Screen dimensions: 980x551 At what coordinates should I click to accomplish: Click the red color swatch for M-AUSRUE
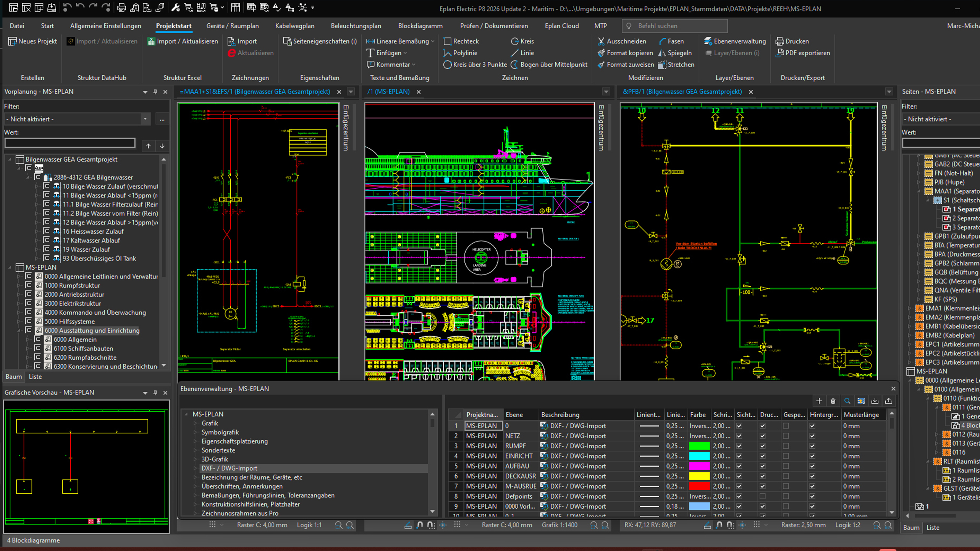point(699,486)
